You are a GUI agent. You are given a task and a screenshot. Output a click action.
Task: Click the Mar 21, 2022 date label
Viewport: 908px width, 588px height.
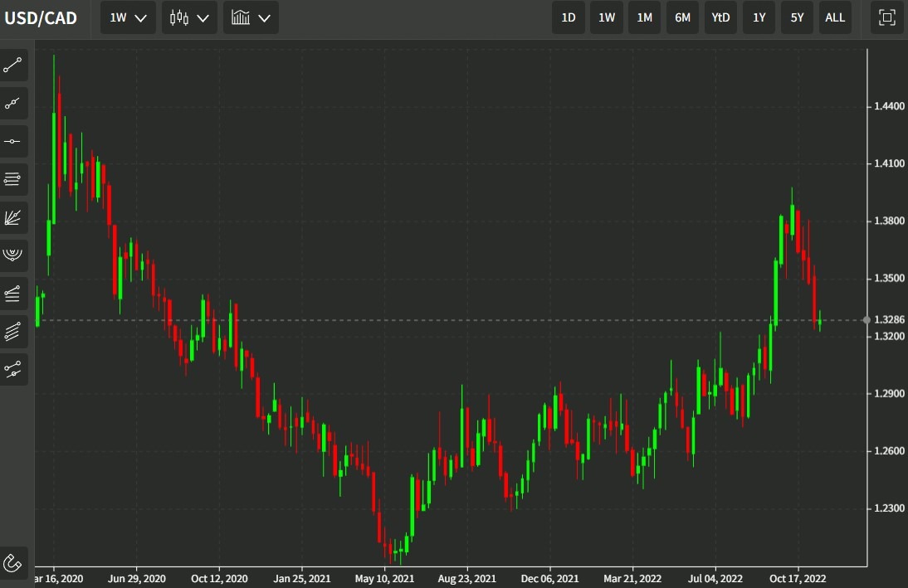click(632, 579)
